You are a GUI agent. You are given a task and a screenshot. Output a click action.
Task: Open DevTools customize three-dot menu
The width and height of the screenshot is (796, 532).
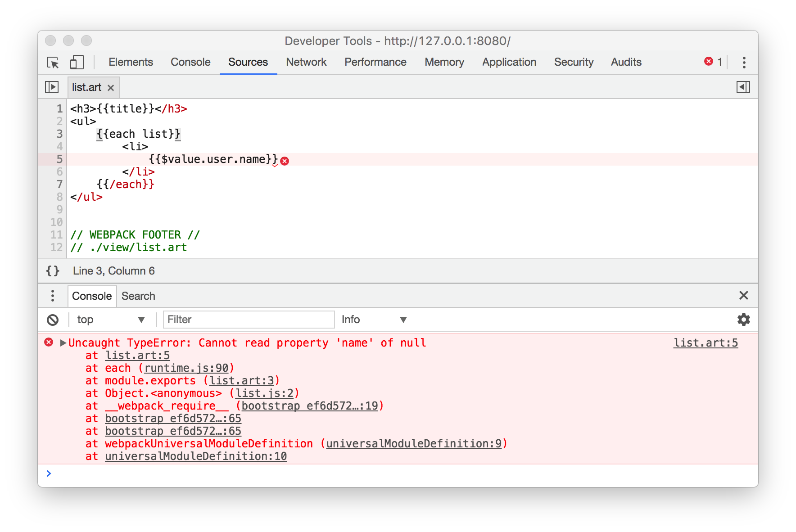coord(744,62)
